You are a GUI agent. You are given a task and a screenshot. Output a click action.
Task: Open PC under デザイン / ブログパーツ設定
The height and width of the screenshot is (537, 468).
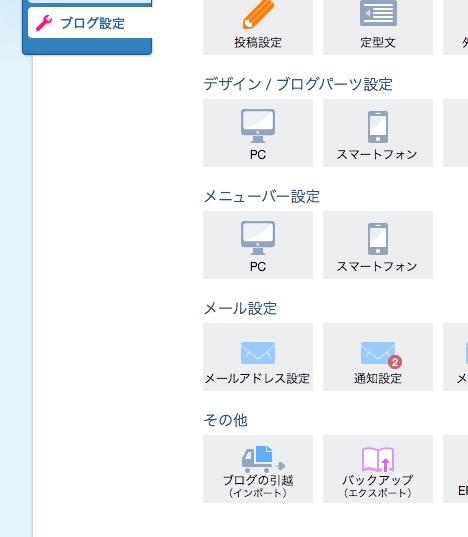click(x=258, y=133)
